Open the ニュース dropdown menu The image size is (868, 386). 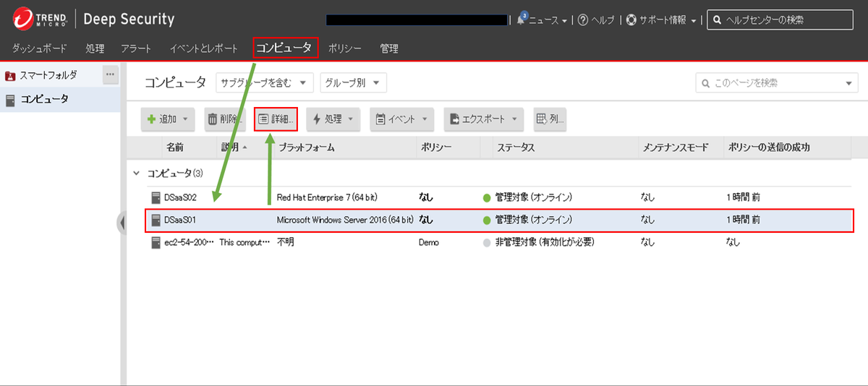pos(548,20)
